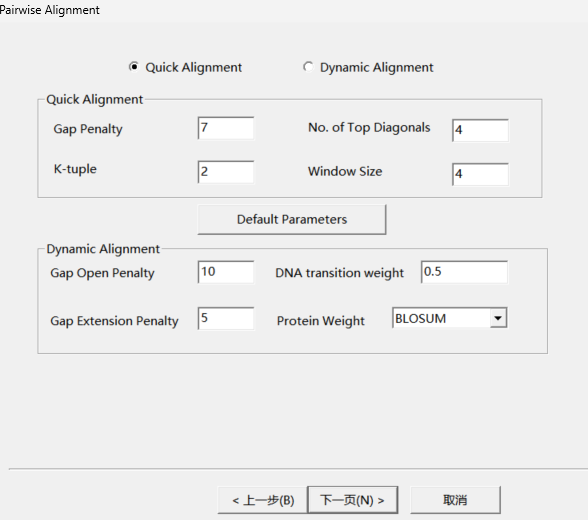Click the Window Size input box
Screen dimensions: 588x520
coord(480,174)
